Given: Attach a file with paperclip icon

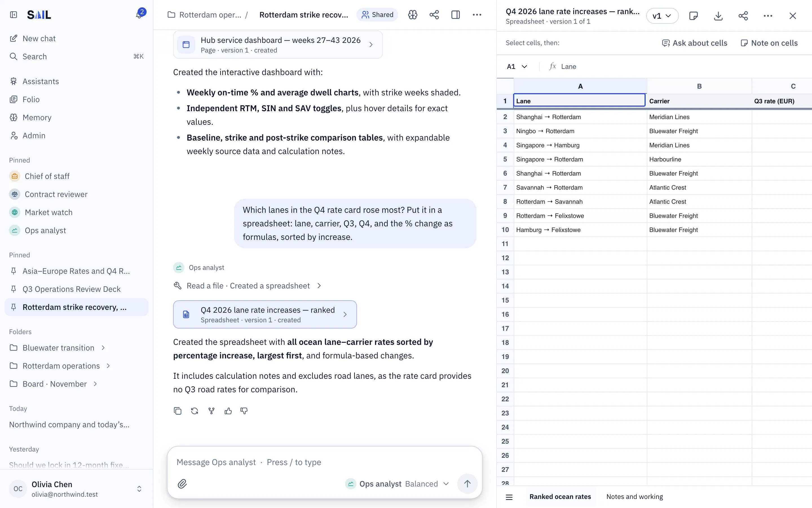Looking at the screenshot, I should point(182,484).
